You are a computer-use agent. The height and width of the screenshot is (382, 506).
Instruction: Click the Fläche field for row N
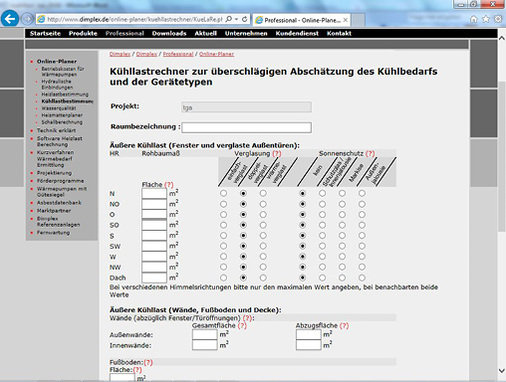[154, 194]
